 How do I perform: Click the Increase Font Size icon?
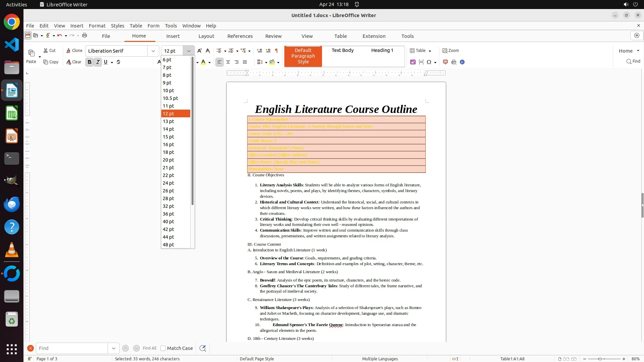[200, 51]
